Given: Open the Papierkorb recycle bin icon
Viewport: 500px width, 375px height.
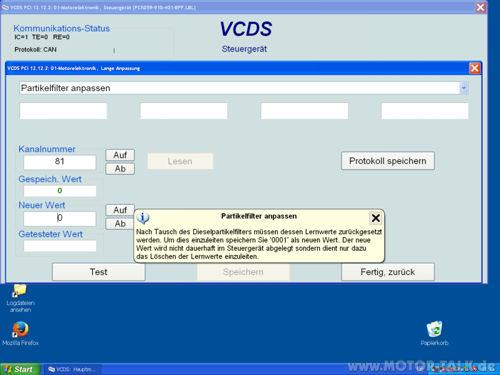Looking at the screenshot, I should pyautogui.click(x=434, y=333).
